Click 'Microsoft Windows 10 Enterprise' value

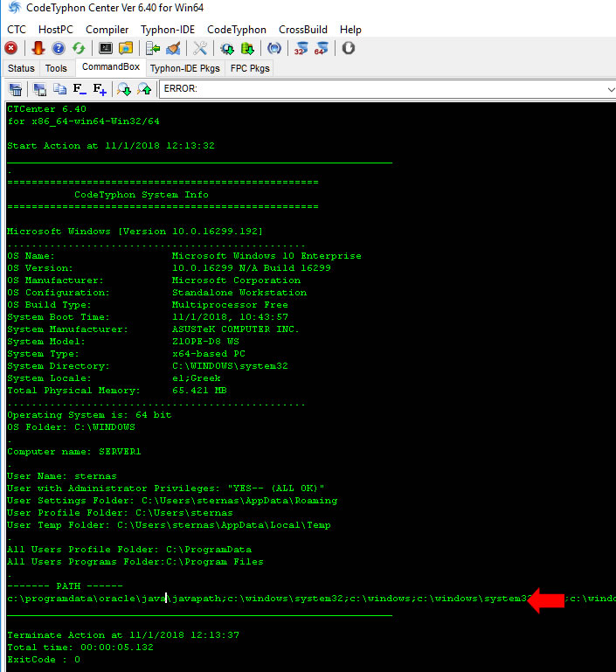266,256
